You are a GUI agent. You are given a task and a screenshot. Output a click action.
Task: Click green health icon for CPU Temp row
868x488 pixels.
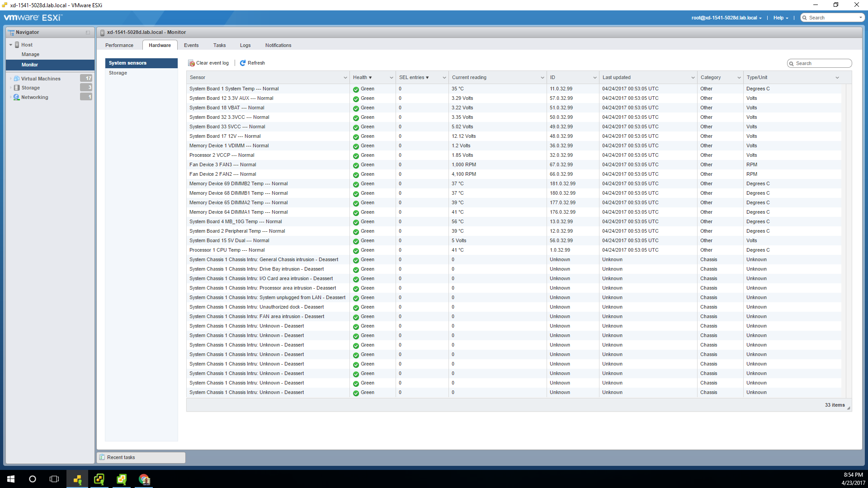click(356, 250)
